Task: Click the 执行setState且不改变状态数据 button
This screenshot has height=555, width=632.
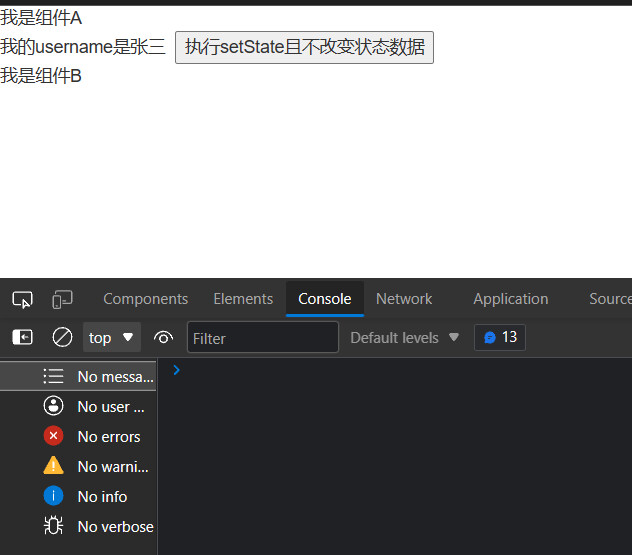Action: click(304, 47)
